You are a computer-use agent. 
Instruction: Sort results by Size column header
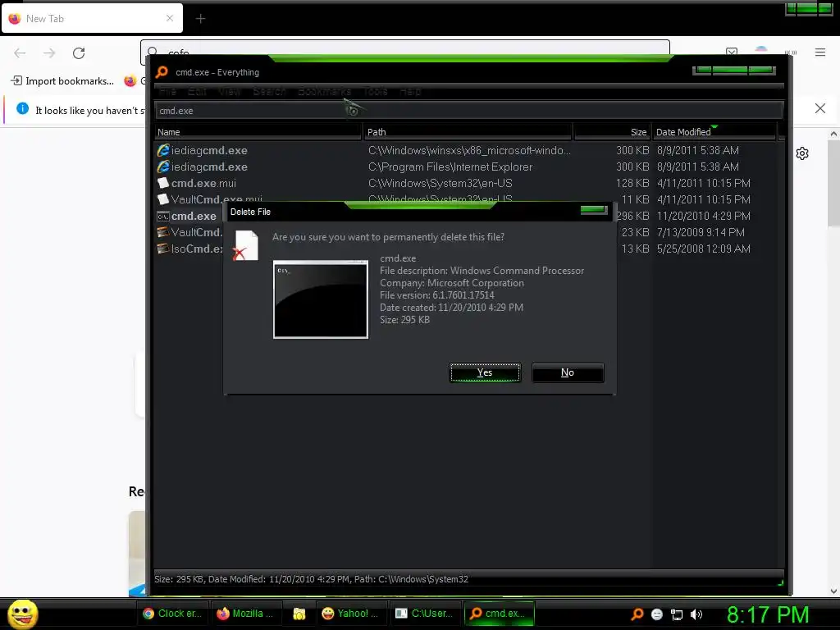point(612,132)
